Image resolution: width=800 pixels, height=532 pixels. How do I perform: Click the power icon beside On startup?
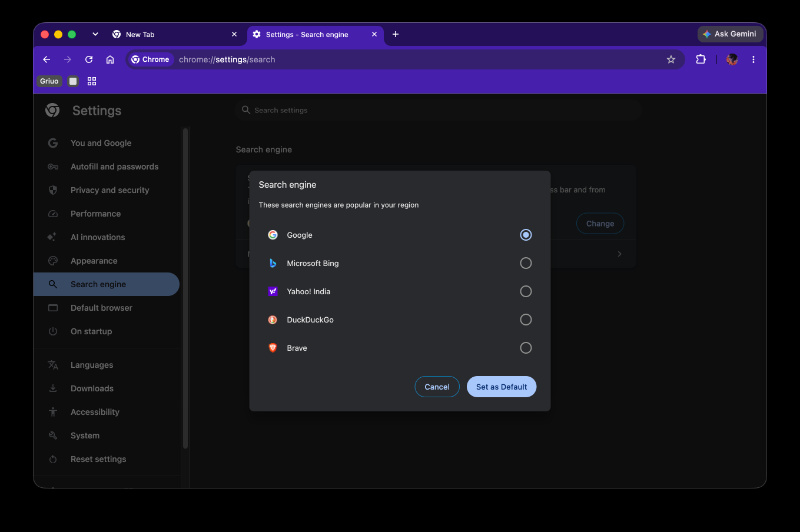click(x=53, y=332)
